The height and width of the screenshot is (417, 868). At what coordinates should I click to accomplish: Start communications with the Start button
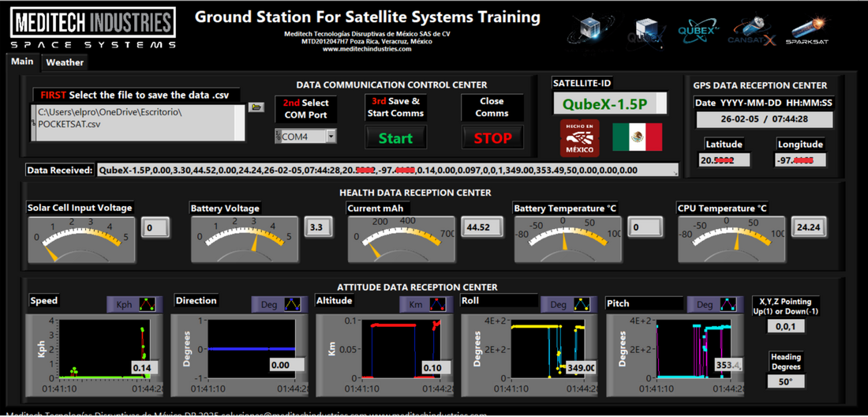(396, 138)
